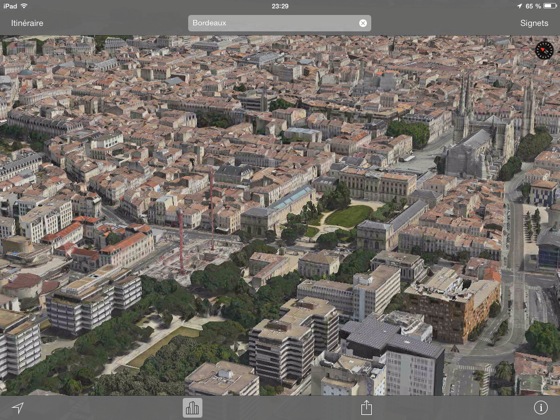Screen dimensions: 560x420
Task: Tap the 65 % battery percentage text
Action: pyautogui.click(x=533, y=6)
